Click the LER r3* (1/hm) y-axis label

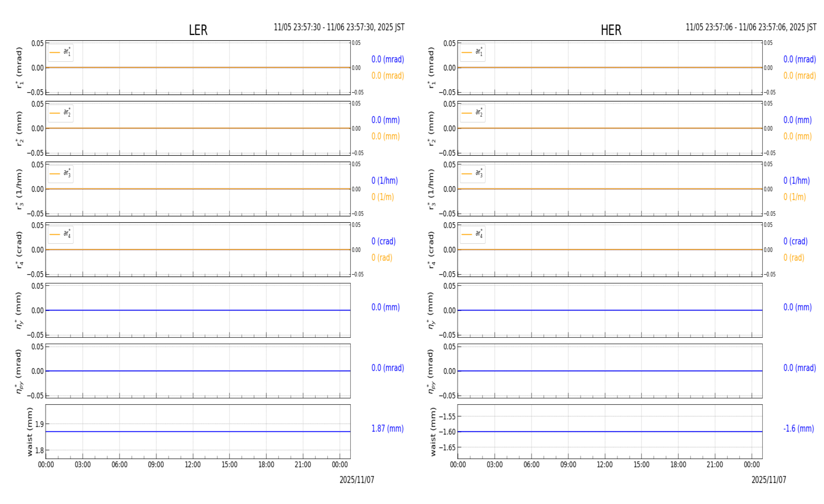pos(19,189)
